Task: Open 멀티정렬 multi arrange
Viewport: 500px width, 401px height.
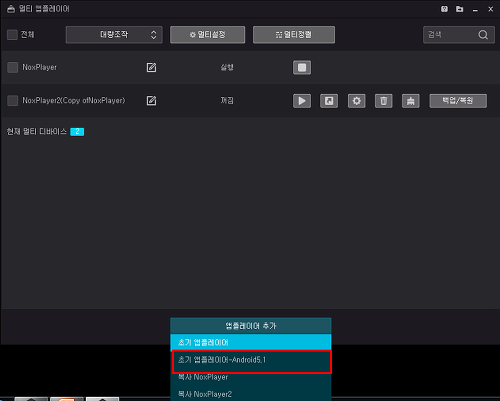Action: [294, 35]
